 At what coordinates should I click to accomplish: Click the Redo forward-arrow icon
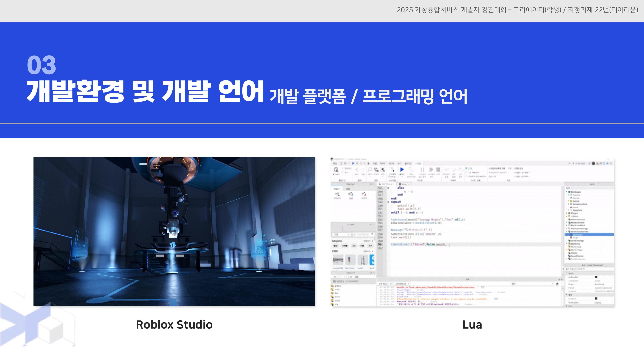click(363, 169)
